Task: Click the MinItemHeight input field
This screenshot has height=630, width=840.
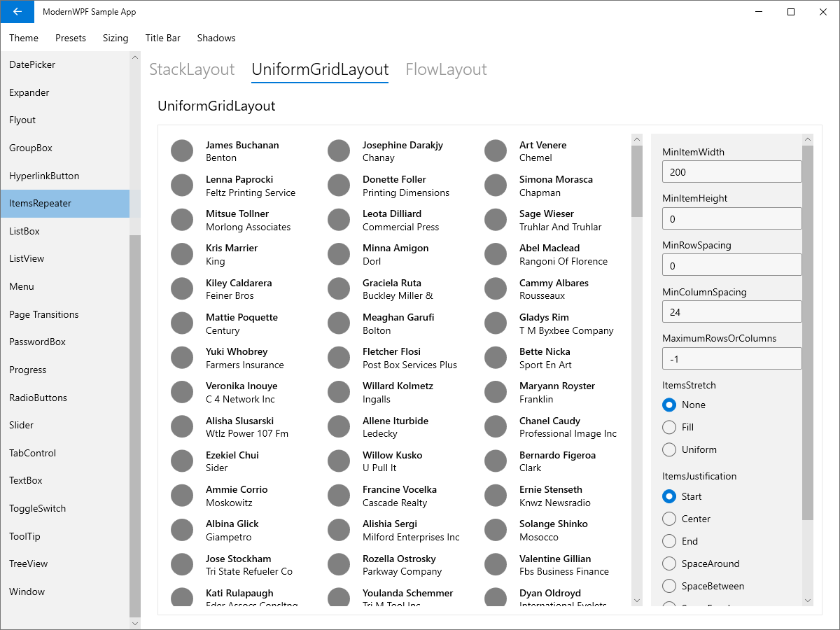Action: [731, 218]
